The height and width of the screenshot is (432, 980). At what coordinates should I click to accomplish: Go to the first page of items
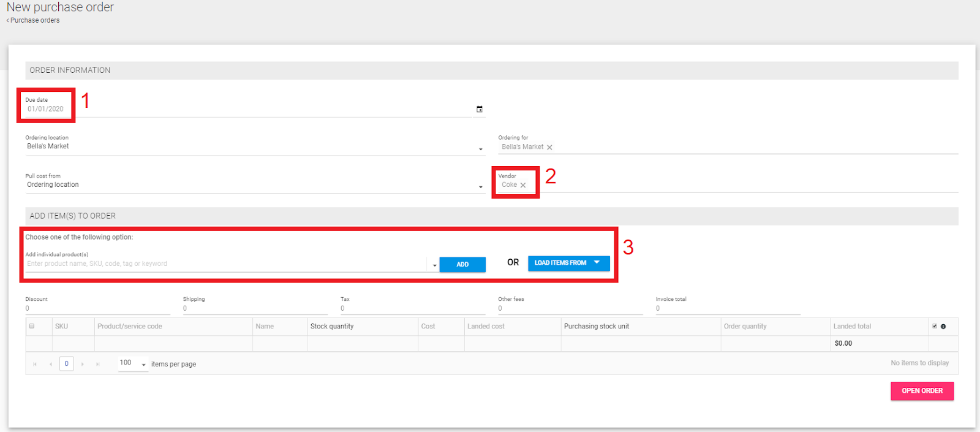(x=35, y=364)
